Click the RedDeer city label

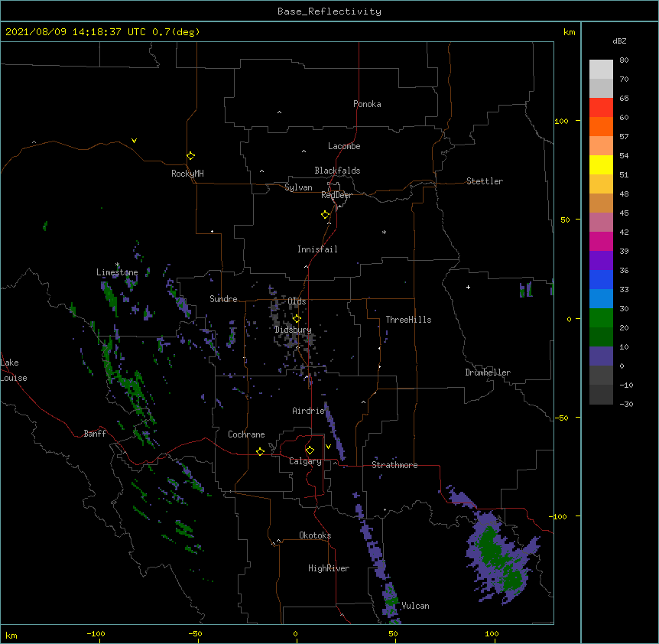pyautogui.click(x=336, y=195)
